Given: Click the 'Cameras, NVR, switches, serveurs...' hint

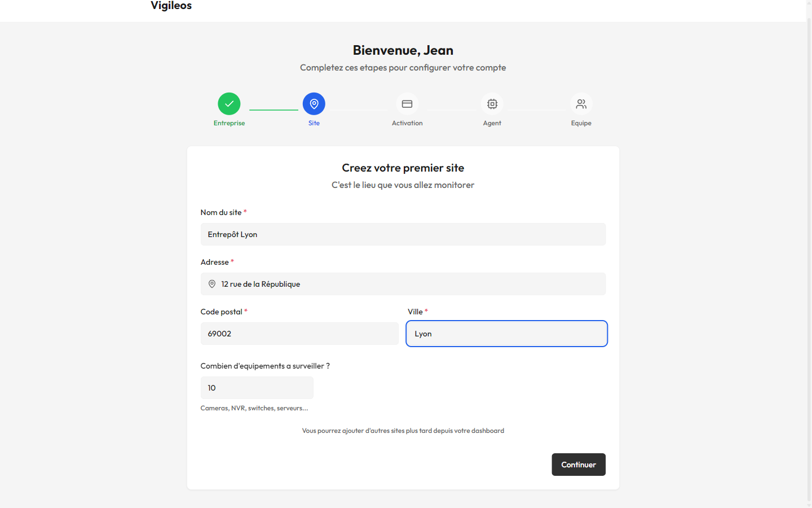Looking at the screenshot, I should point(254,408).
